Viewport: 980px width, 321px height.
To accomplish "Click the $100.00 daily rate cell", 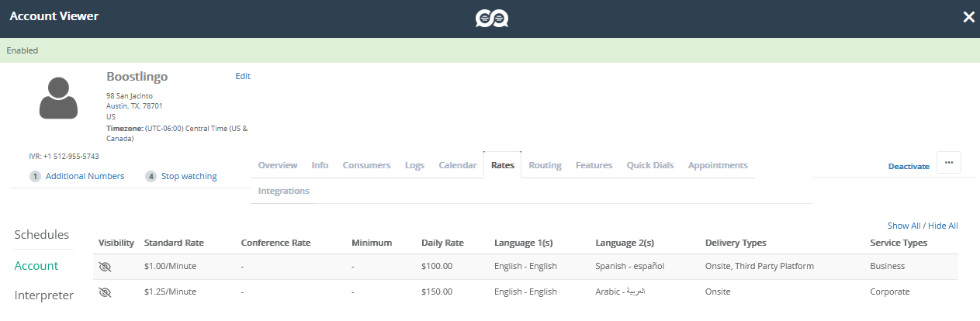I will point(437,266).
